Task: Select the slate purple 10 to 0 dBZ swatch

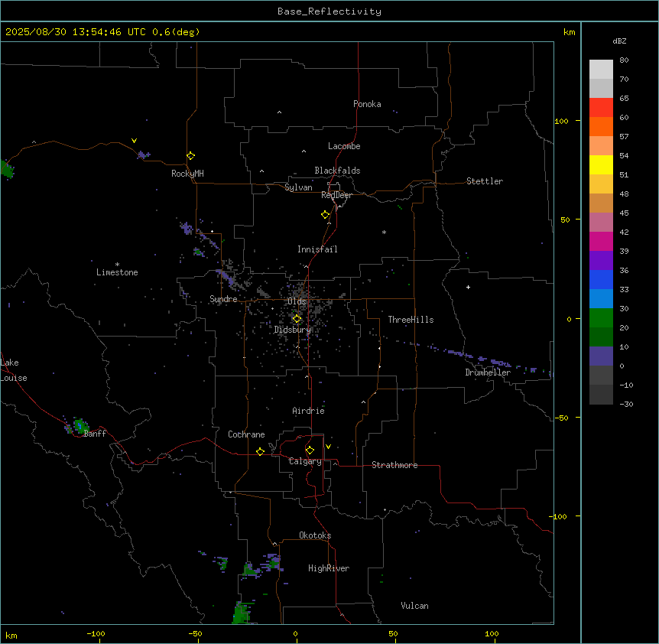Action: click(601, 356)
